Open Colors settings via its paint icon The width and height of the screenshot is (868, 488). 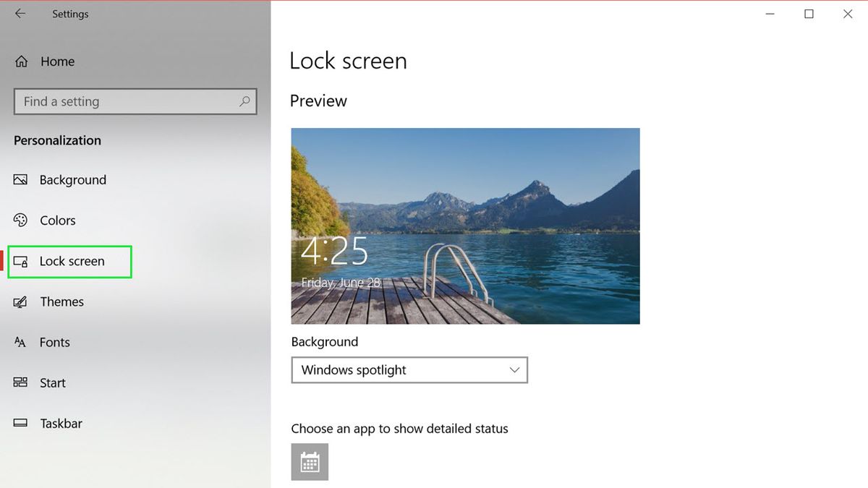pyautogui.click(x=21, y=220)
